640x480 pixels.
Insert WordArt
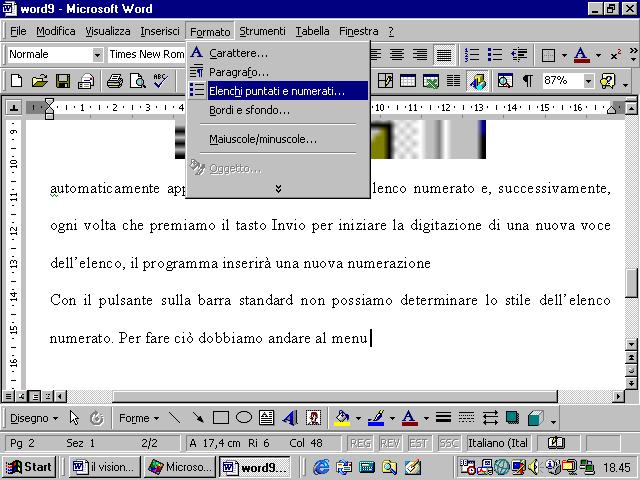290,418
